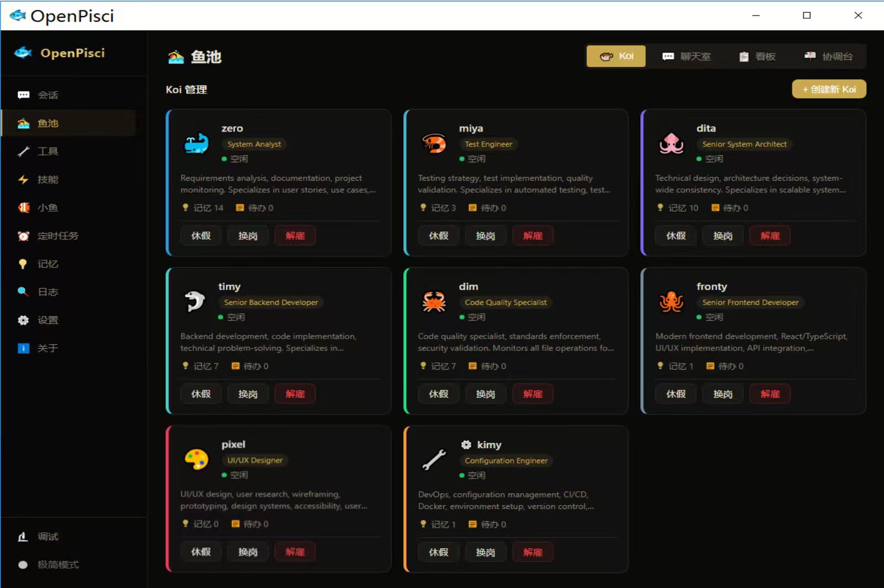Click 休假 on zero's card
The image size is (884, 588).
click(x=201, y=236)
